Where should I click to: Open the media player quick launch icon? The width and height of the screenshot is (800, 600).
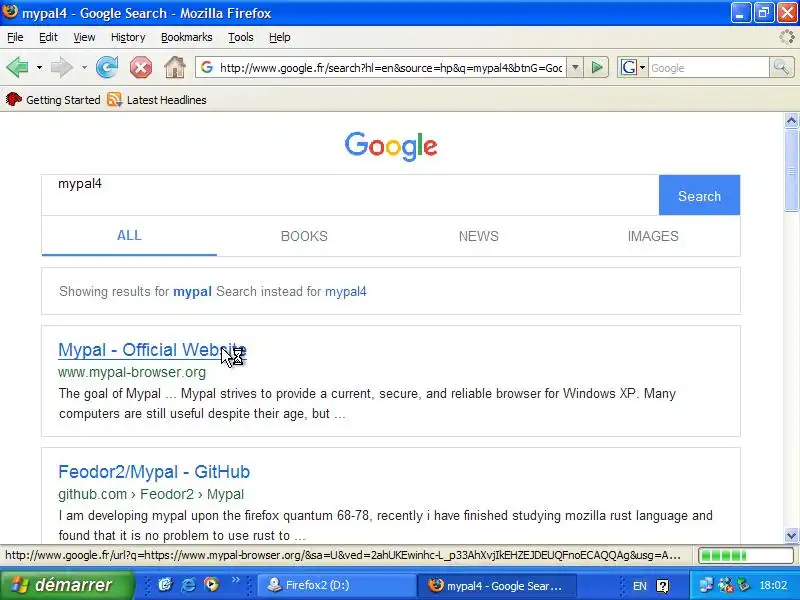211,584
